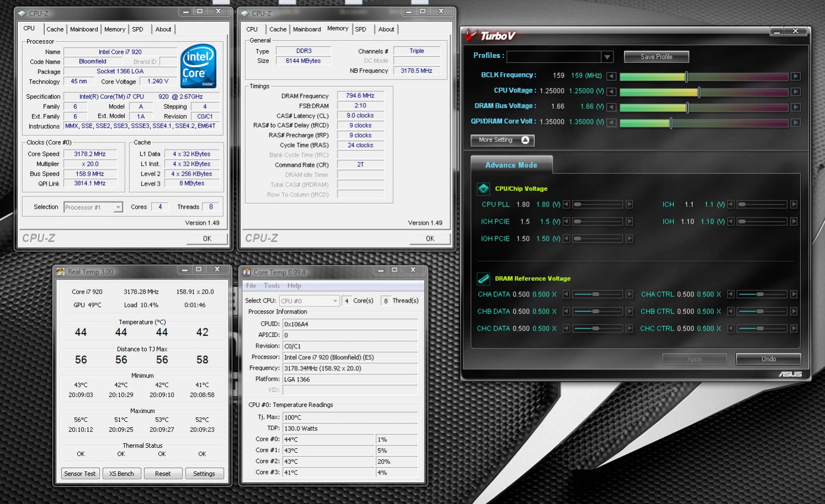
Task: Click the CHB CTRL reference voltage slider
Action: pyautogui.click(x=762, y=311)
